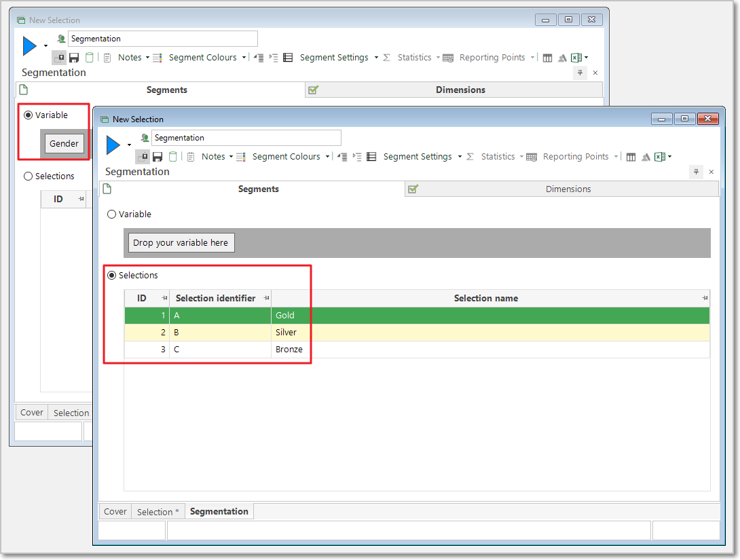
Task: Expand Segment Colours dropdown arrow in front window
Action: [327, 157]
